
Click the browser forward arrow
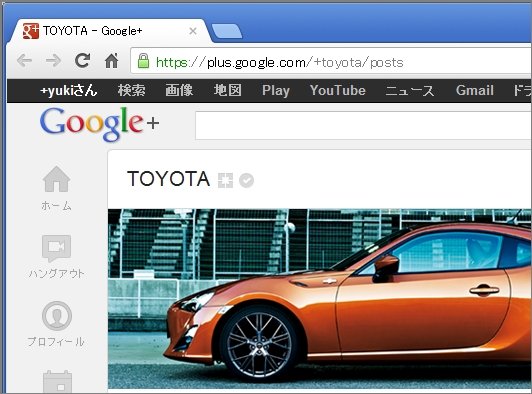coord(53,61)
